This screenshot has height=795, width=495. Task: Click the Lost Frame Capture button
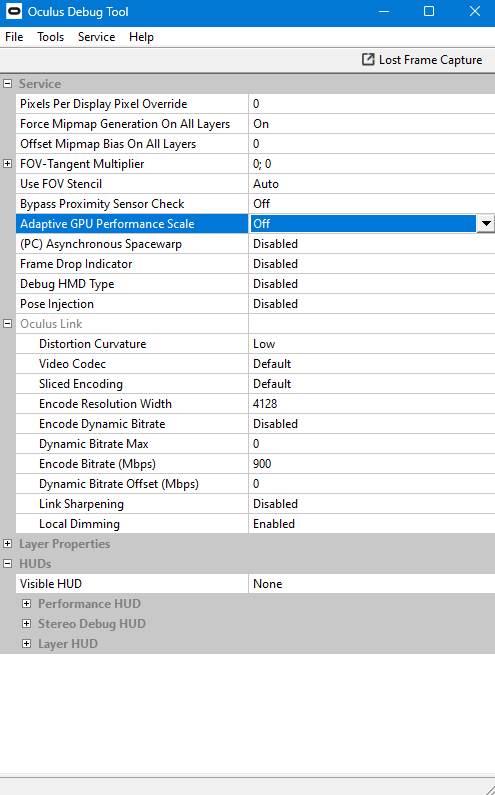click(422, 60)
